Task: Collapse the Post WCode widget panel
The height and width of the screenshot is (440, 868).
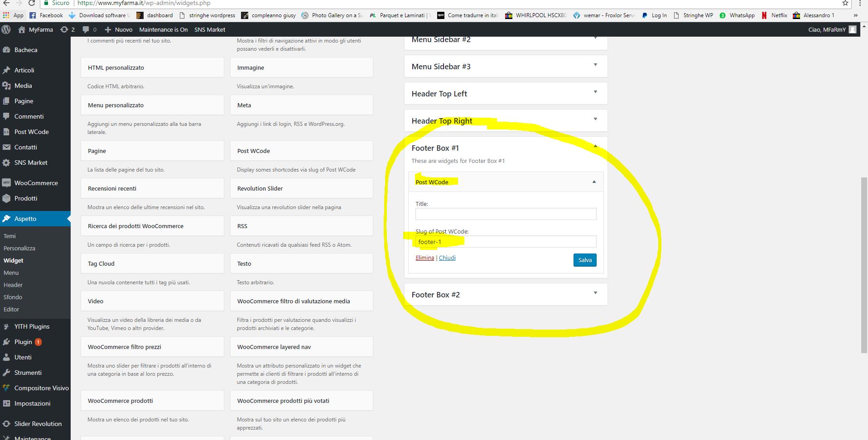Action: (594, 182)
